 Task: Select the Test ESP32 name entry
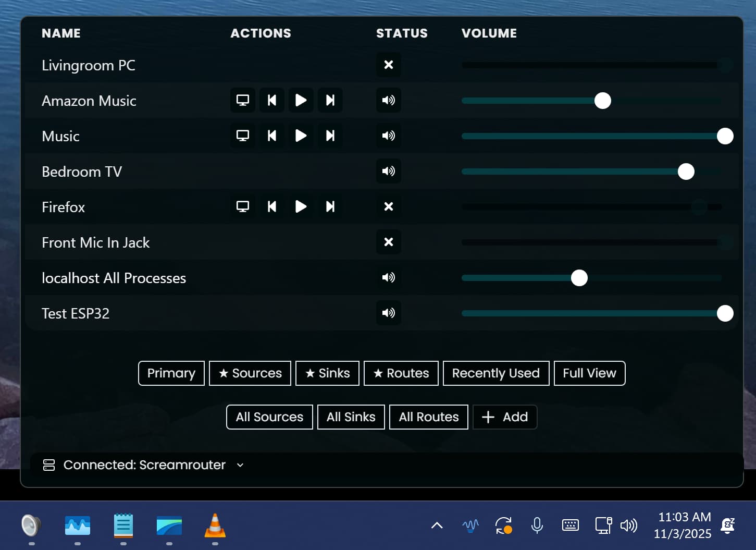[x=76, y=313]
